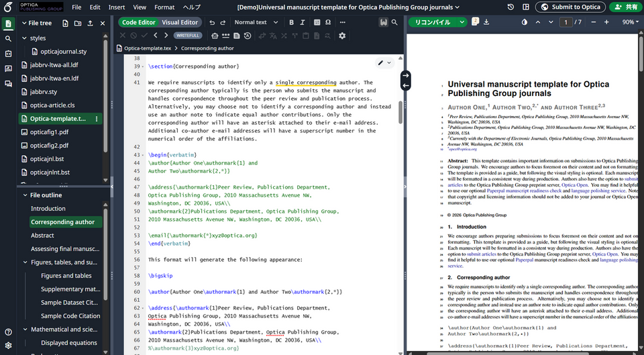The width and height of the screenshot is (644, 355).
Task: Download the compiled PDF
Action: [x=486, y=22]
